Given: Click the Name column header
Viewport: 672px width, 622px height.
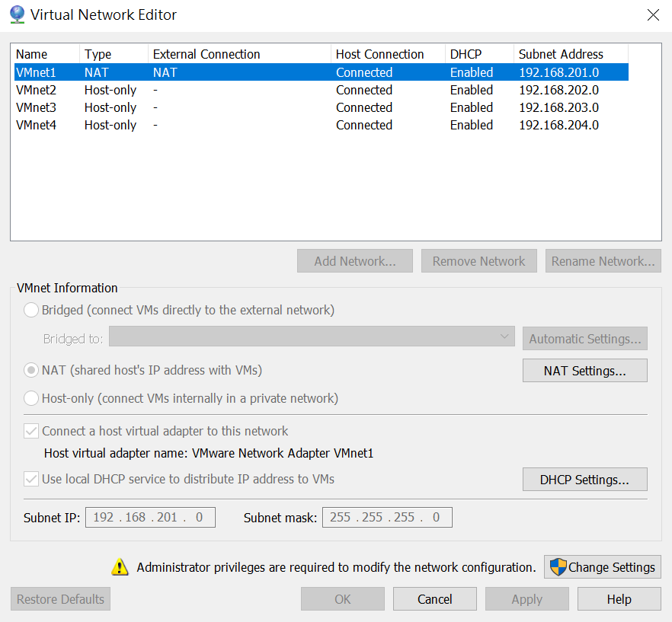Looking at the screenshot, I should click(45, 54).
